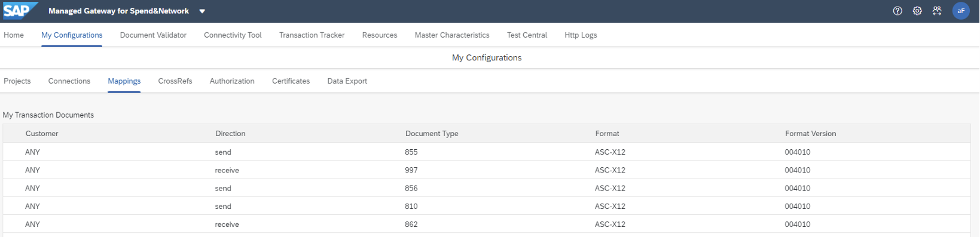Open the settings gear icon
The height and width of the screenshot is (237, 980).
pyautogui.click(x=917, y=11)
